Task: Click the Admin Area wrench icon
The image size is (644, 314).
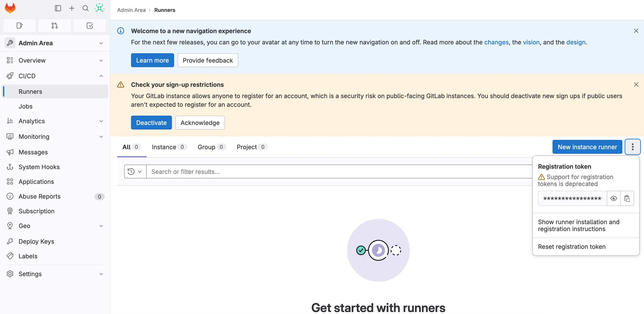Action: click(x=10, y=43)
